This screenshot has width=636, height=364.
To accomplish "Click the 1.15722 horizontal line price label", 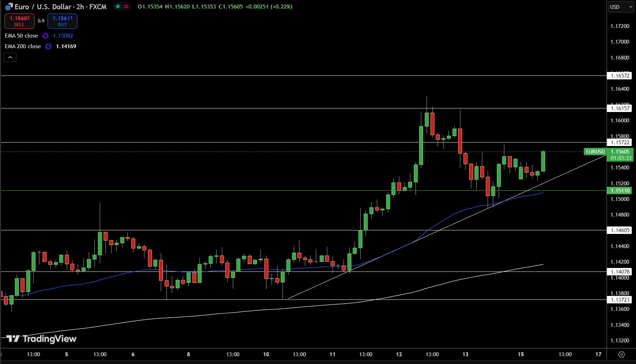I will pos(620,142).
